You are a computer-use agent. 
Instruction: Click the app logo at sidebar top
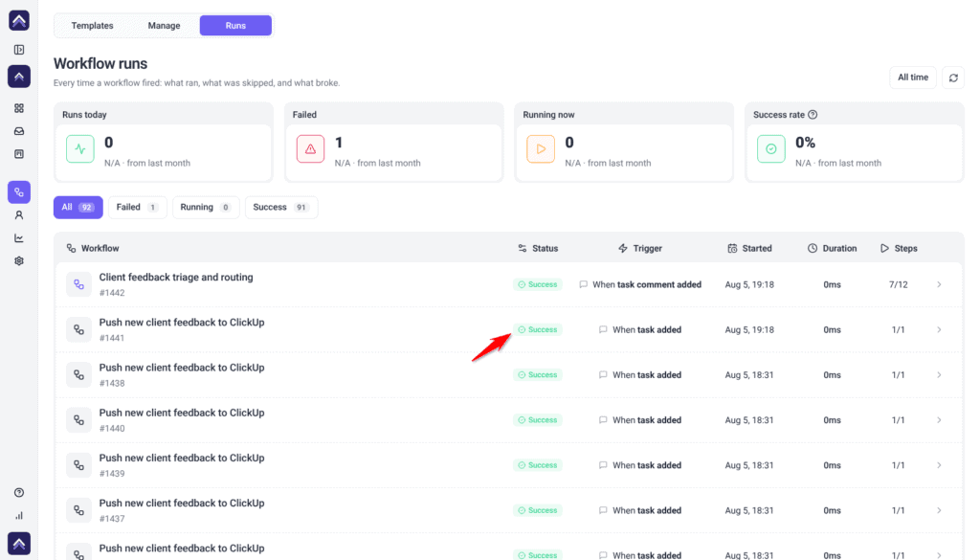click(x=19, y=20)
